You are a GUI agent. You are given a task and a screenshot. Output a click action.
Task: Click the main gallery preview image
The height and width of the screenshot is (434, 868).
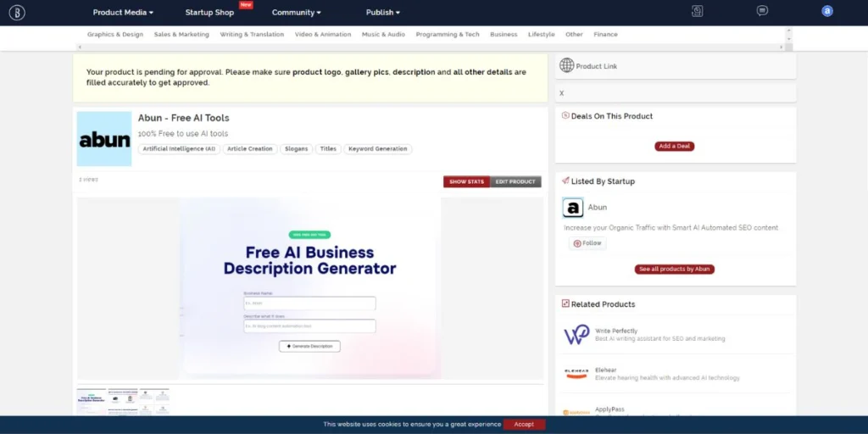pos(310,288)
